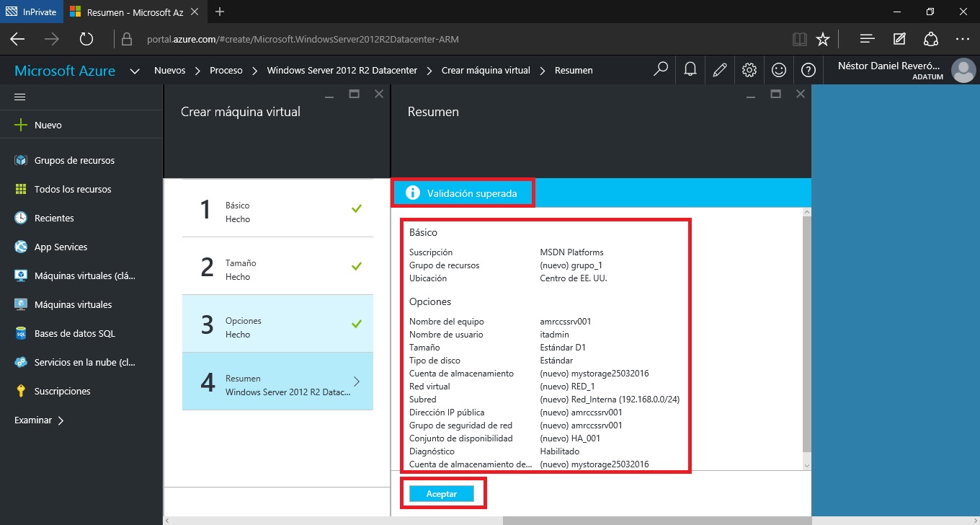Open Grupos de recursos in sidebar
This screenshot has height=525, width=980.
point(74,160)
